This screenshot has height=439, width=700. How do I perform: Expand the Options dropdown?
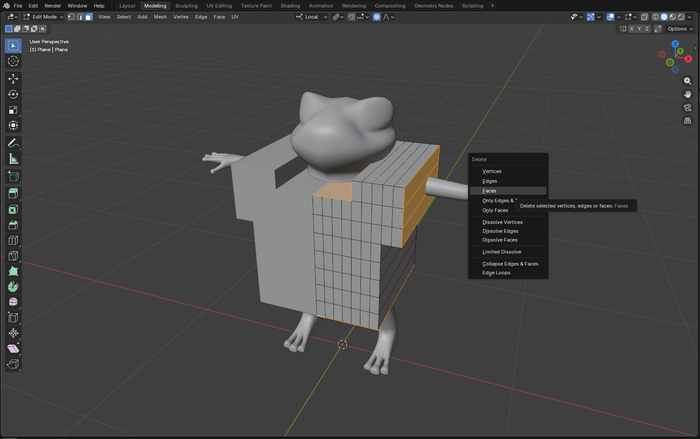pyautogui.click(x=679, y=29)
